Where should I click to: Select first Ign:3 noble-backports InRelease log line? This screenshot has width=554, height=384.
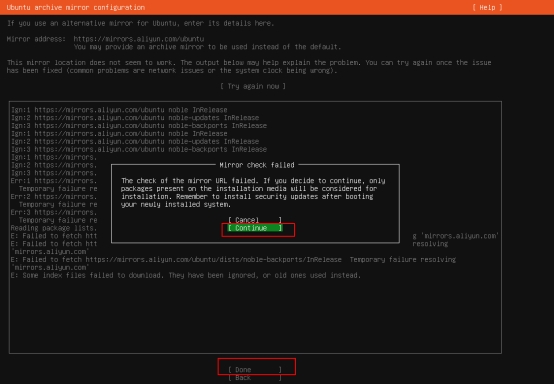[139, 126]
